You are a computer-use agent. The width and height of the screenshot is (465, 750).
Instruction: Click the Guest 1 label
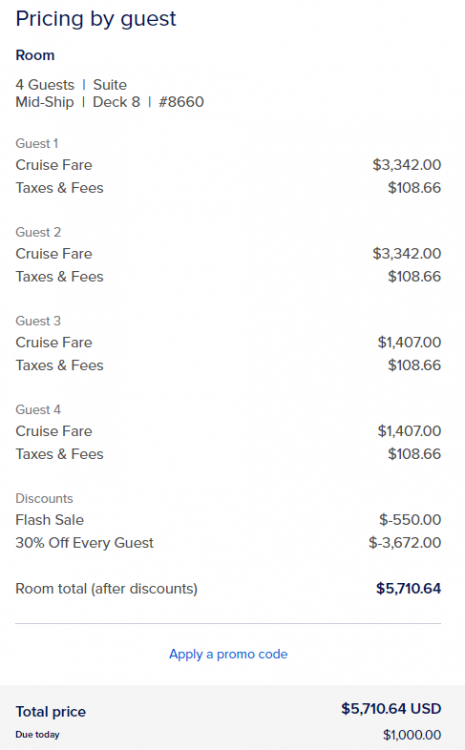tap(37, 143)
